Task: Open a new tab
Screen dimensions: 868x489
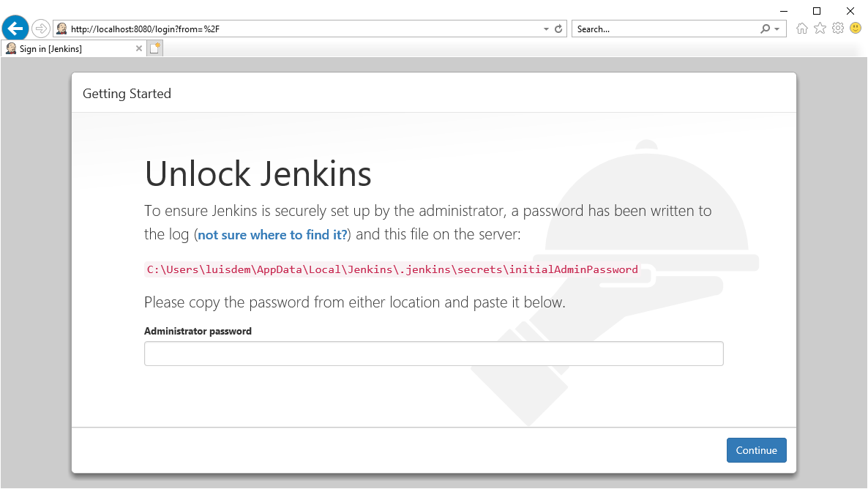Action: point(155,49)
